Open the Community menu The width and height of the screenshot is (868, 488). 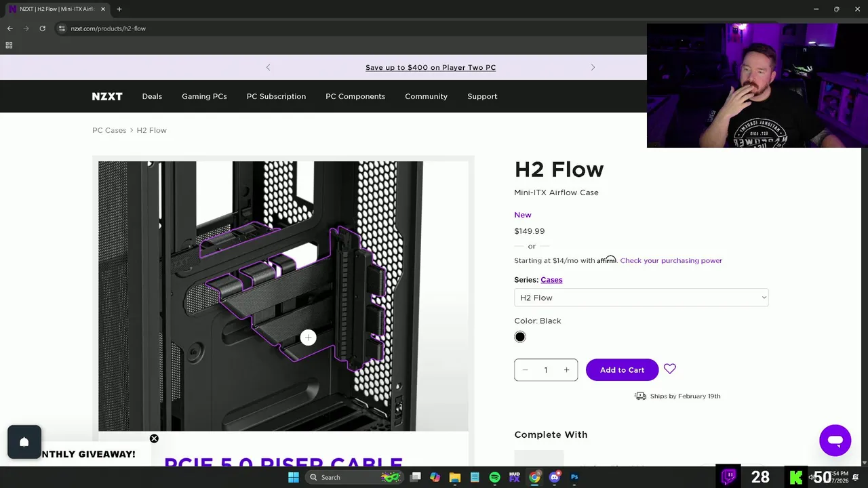pyautogui.click(x=426, y=96)
